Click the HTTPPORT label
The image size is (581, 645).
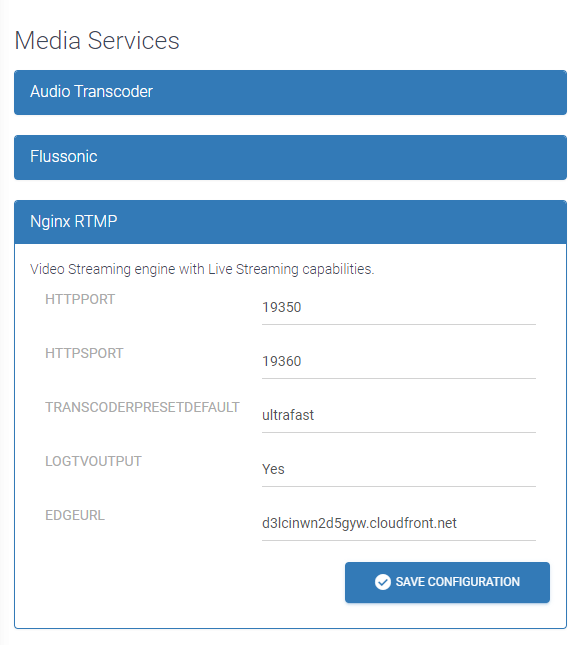coord(80,299)
